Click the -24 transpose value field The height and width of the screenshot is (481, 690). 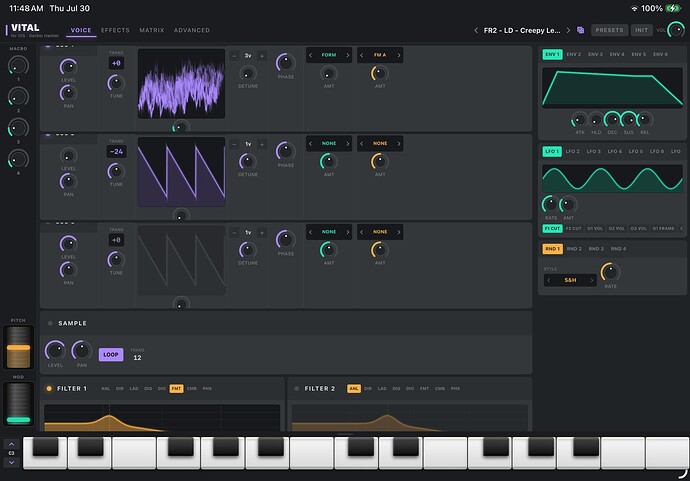point(116,151)
